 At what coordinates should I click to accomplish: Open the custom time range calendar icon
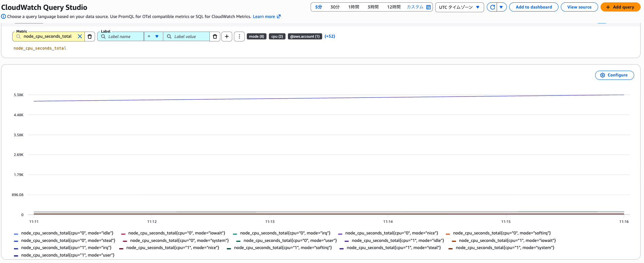pyautogui.click(x=428, y=7)
